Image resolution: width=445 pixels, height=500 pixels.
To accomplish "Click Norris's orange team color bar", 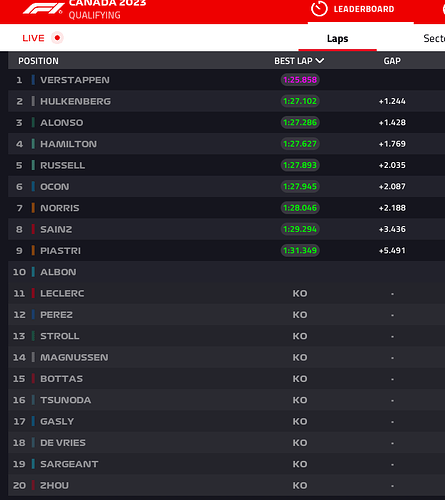I will point(33,208).
